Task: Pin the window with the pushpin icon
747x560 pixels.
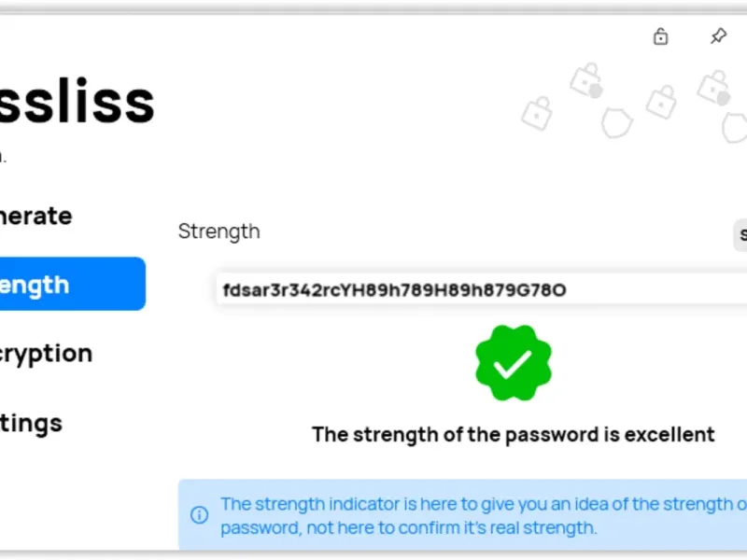Action: [717, 36]
